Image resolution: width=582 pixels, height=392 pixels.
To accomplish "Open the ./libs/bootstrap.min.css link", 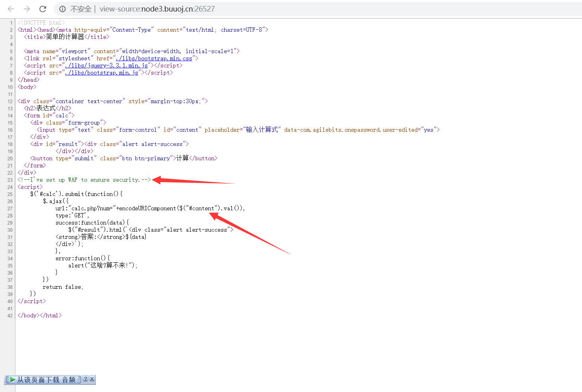I will point(154,58).
